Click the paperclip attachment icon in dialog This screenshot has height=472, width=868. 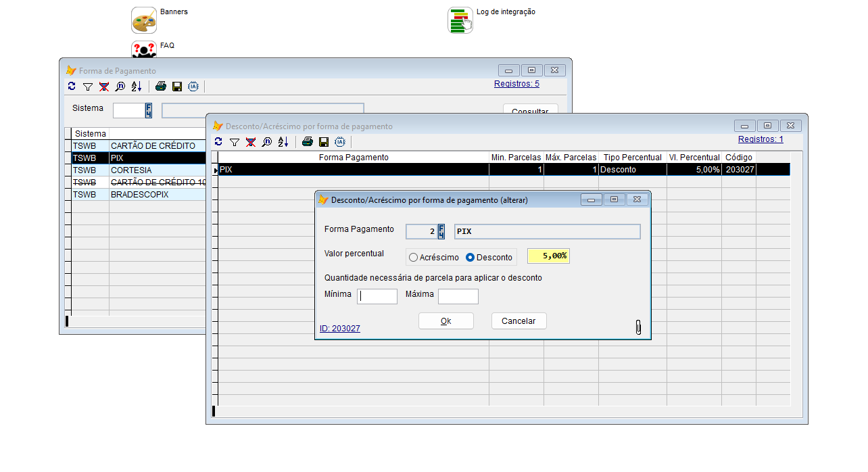[637, 327]
